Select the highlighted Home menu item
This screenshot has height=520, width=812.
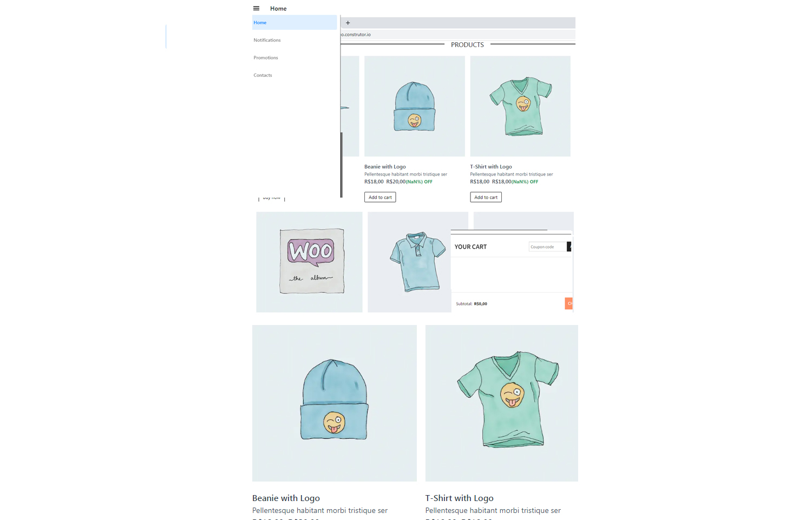tap(294, 22)
